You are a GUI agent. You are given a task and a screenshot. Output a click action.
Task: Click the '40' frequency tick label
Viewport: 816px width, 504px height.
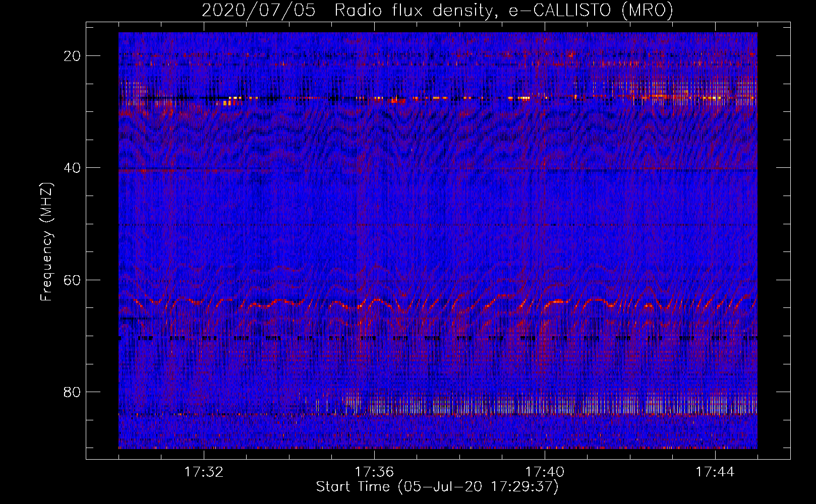72,168
